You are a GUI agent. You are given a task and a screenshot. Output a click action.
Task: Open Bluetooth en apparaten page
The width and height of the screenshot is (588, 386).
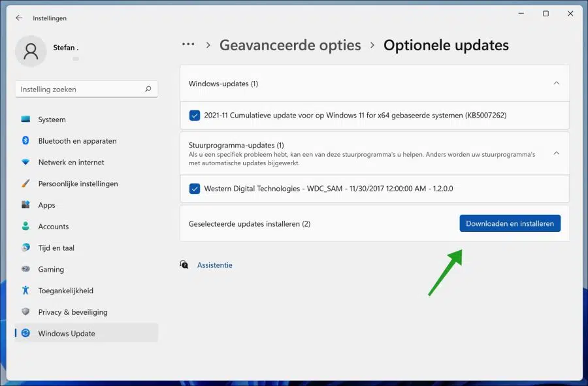click(x=86, y=140)
